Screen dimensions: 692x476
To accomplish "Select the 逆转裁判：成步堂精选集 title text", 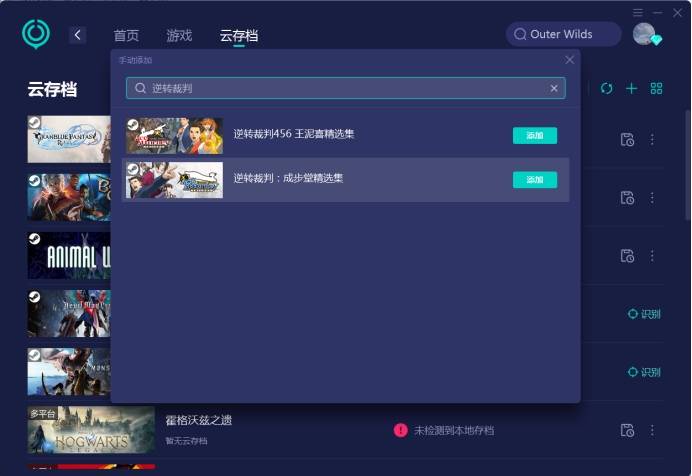I will point(288,178).
